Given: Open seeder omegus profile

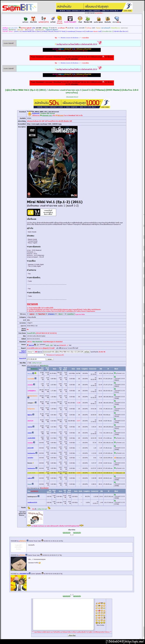Looking at the screenshot, I should pos(30,403).
